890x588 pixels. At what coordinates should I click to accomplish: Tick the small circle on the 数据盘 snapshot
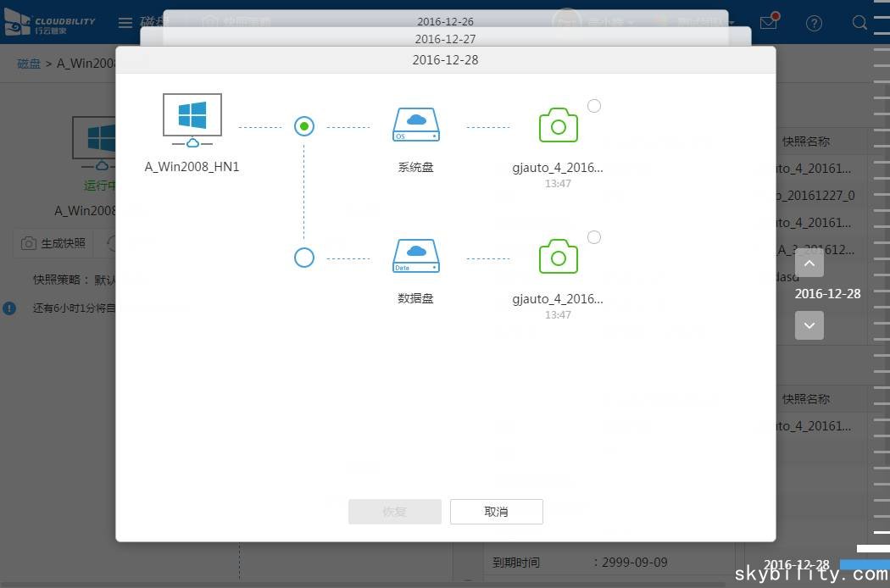coord(593,237)
